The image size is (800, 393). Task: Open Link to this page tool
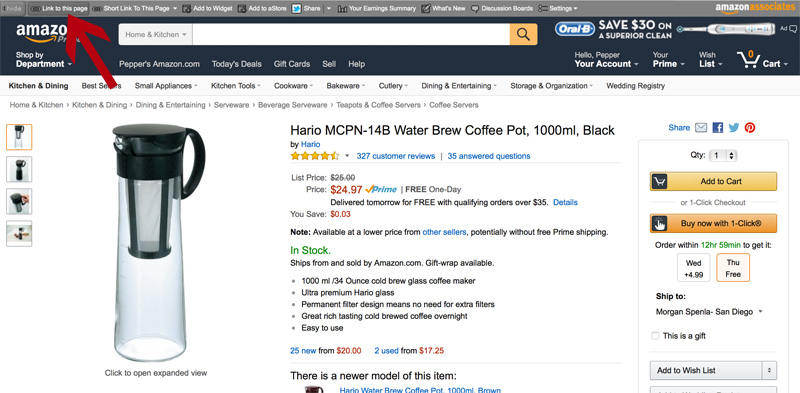click(59, 8)
